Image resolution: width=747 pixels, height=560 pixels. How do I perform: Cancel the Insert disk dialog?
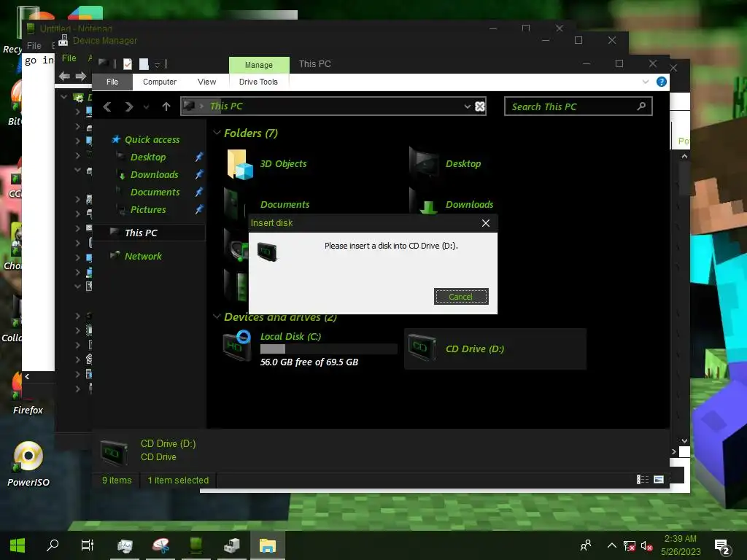pos(461,297)
